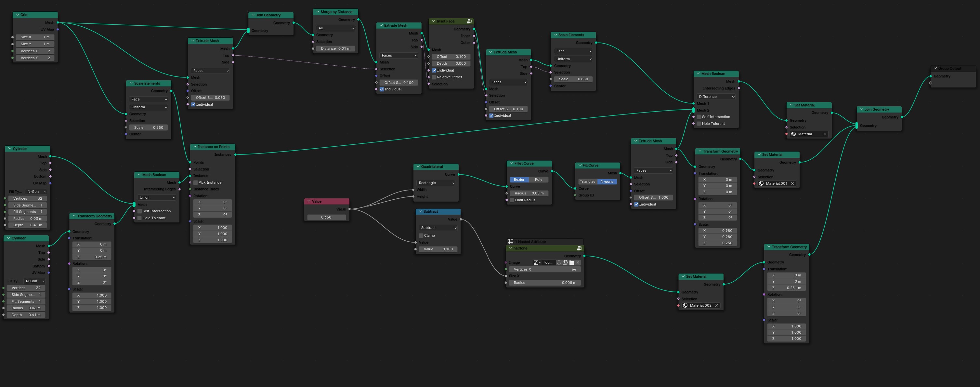Open Fill Type dropdown of 0.03 m radius Cylinder
This screenshot has height=387, width=980.
pos(36,192)
